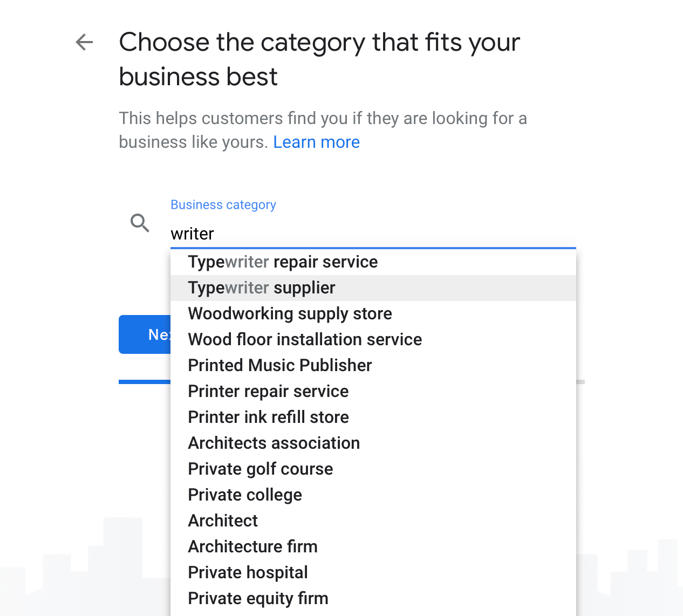Select Private golf course category

[x=260, y=469]
